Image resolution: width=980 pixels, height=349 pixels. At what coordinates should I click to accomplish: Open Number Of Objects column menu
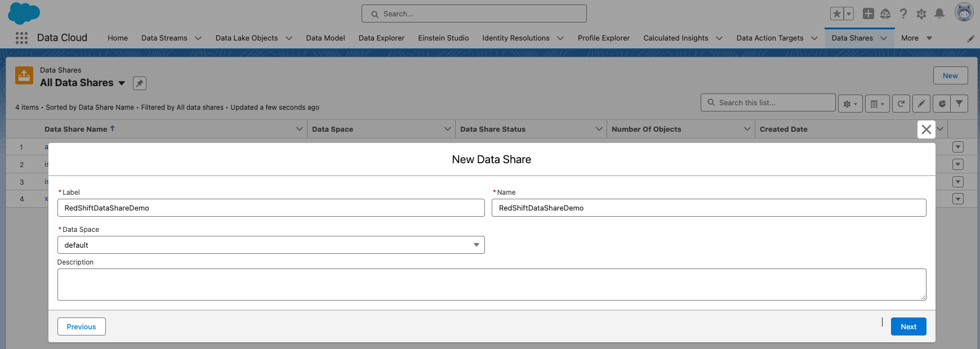tap(747, 129)
